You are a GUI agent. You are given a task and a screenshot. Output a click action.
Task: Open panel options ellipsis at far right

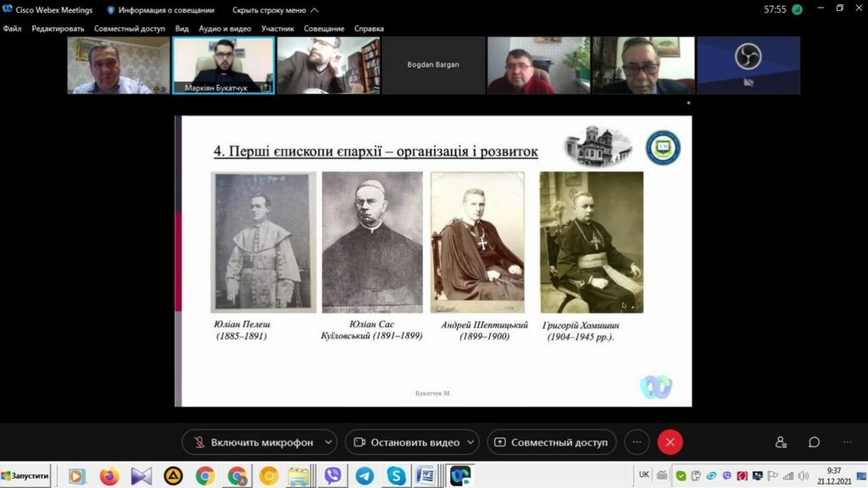pyautogui.click(x=847, y=442)
